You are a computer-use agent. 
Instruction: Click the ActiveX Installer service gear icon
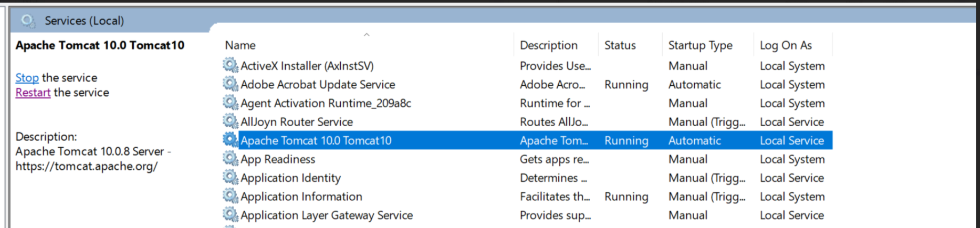coord(230,66)
